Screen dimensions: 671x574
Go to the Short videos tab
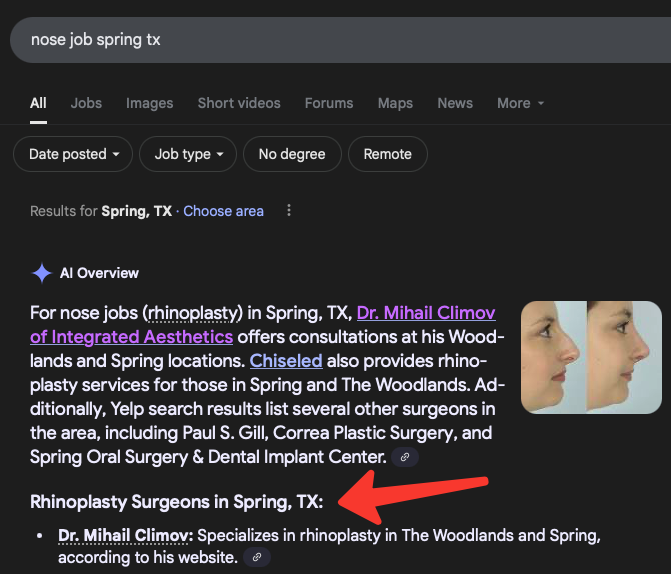(x=239, y=103)
